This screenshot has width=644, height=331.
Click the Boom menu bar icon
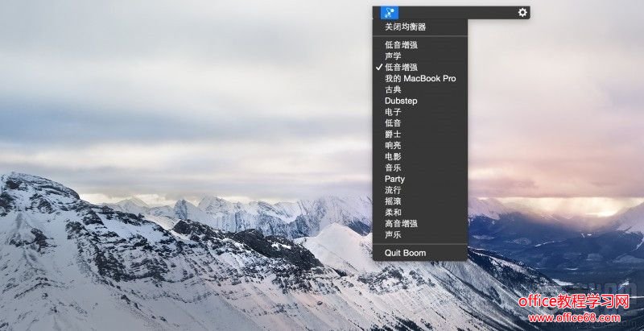point(390,12)
